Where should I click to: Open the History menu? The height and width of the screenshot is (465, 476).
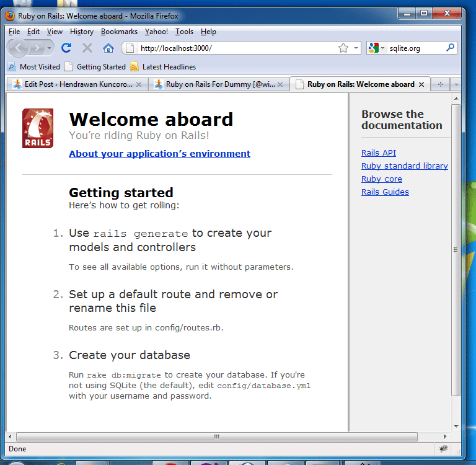click(x=82, y=32)
